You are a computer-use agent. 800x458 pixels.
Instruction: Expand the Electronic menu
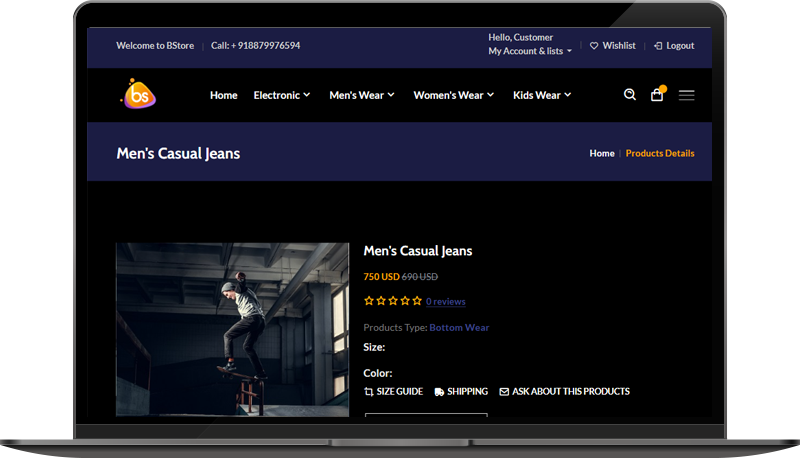282,95
